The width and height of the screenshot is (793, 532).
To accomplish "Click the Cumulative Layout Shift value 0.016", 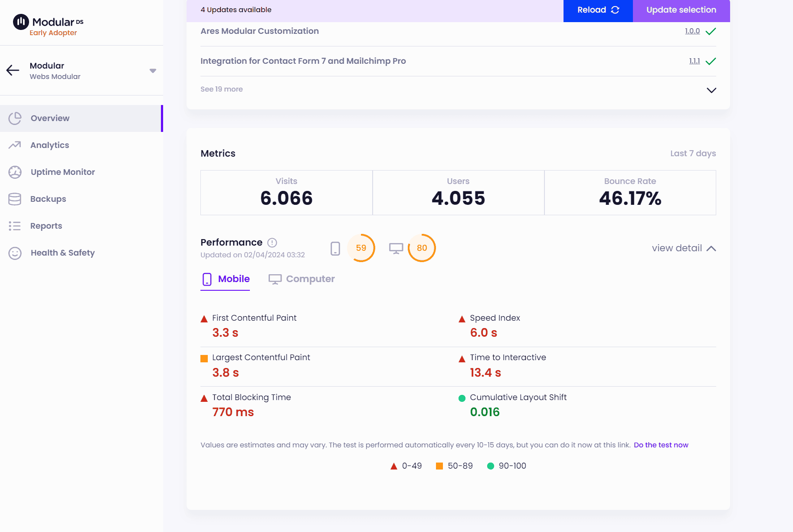I will 485,412.
